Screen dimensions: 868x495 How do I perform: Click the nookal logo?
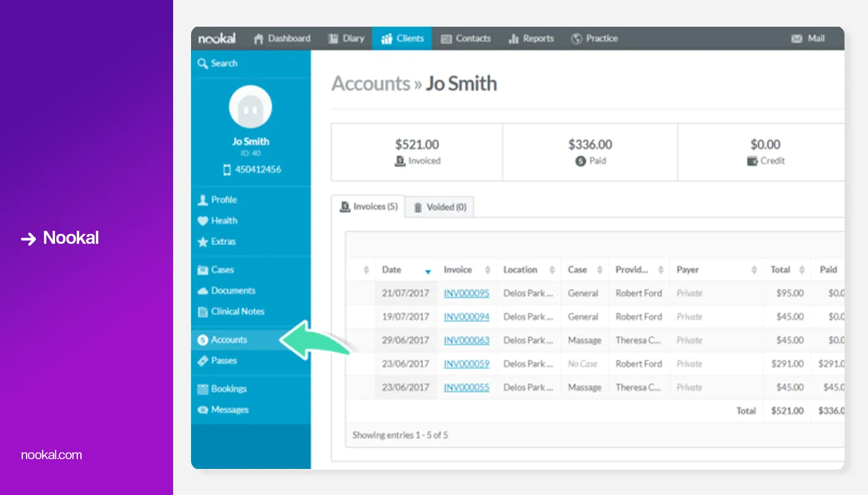coord(216,38)
